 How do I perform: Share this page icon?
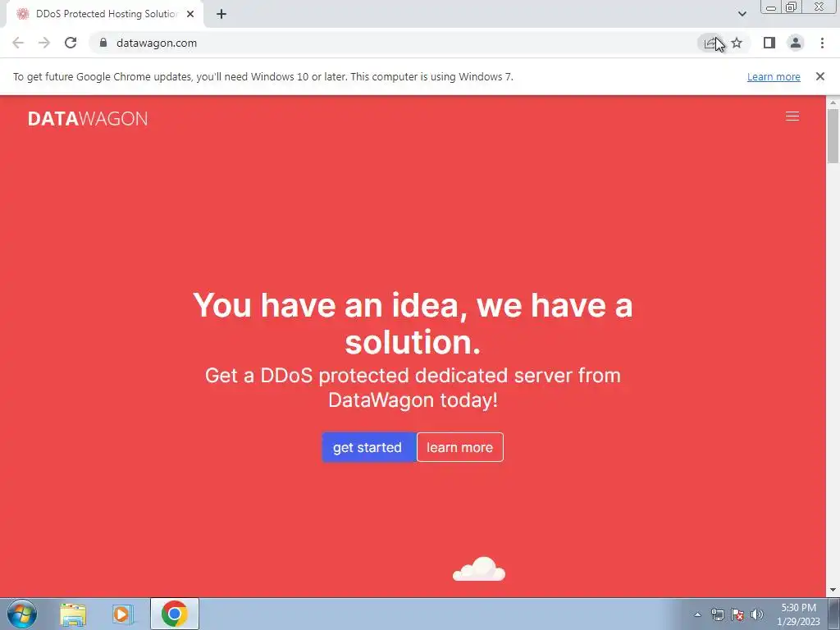(710, 43)
